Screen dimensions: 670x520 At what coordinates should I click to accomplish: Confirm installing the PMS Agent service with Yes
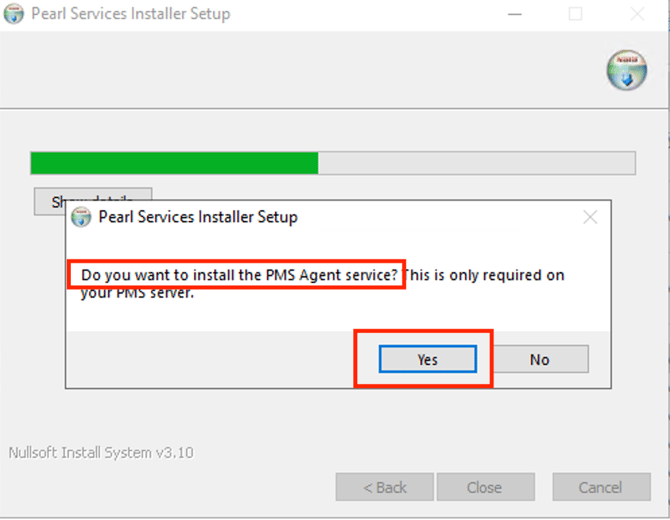427,359
